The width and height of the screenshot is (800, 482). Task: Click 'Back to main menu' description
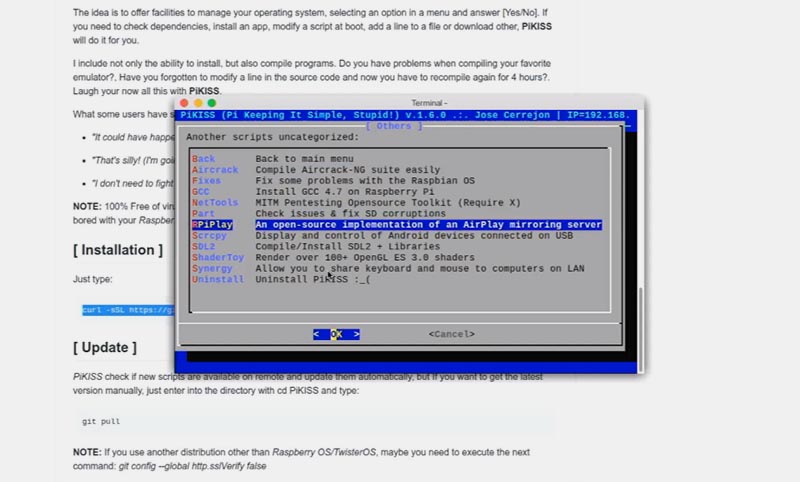click(x=305, y=159)
